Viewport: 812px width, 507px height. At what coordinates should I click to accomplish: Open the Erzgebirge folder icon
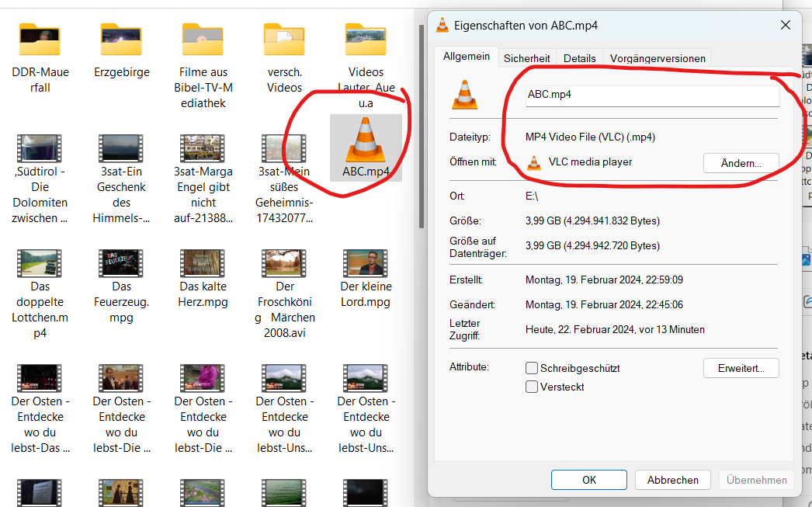[121, 38]
